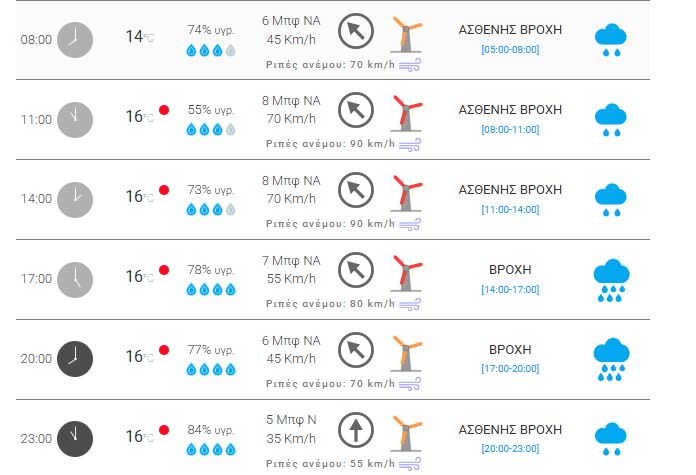Click the [05:00-08:00] time range link
This screenshot has width=696, height=475.
coord(510,49)
